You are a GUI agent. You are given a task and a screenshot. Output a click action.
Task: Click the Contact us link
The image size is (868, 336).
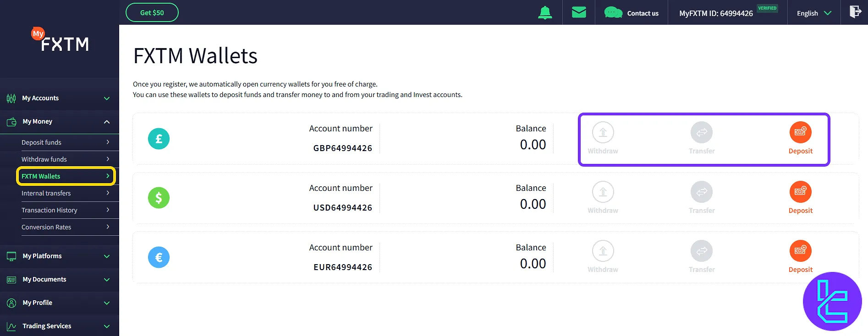632,13
